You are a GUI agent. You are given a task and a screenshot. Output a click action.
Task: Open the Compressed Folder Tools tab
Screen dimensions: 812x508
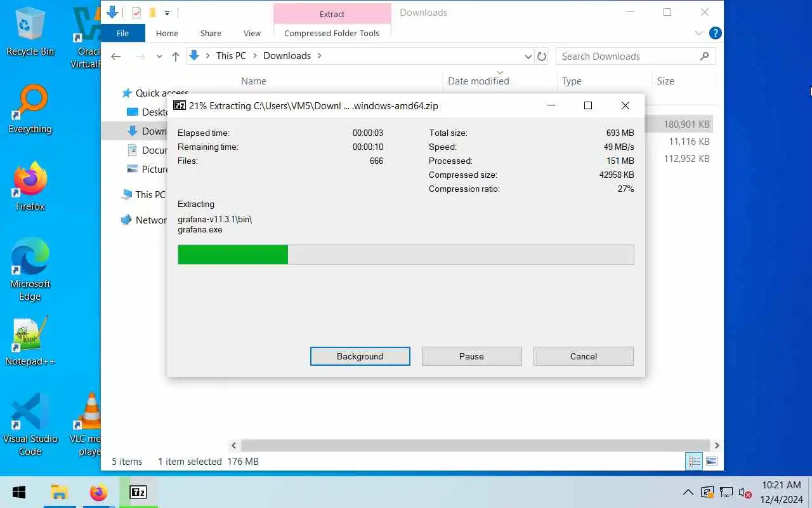point(332,33)
